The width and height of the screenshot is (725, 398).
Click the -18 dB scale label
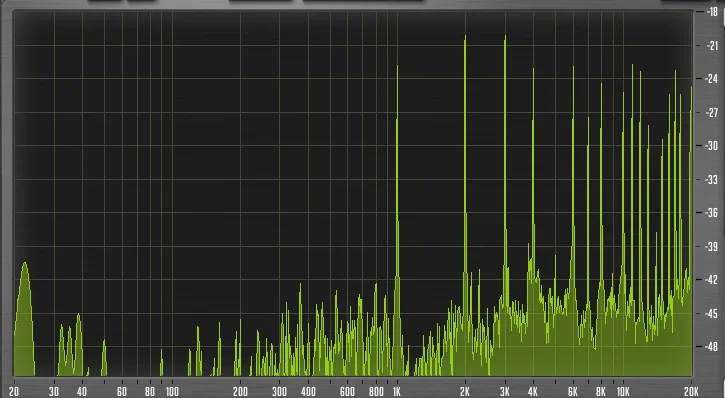pos(712,12)
